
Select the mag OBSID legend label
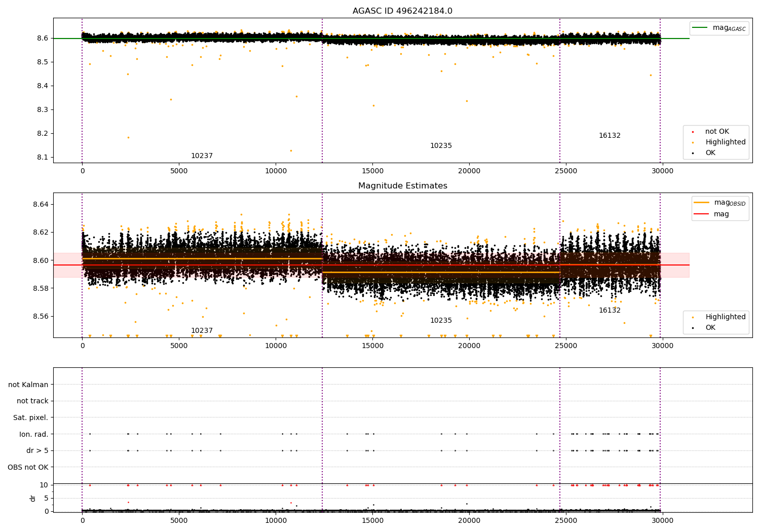(730, 203)
